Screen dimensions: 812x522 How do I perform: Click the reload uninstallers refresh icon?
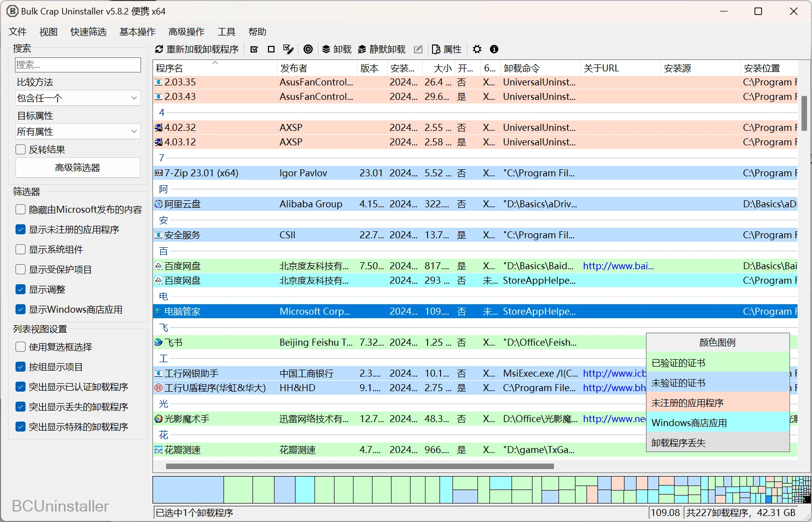(159, 49)
